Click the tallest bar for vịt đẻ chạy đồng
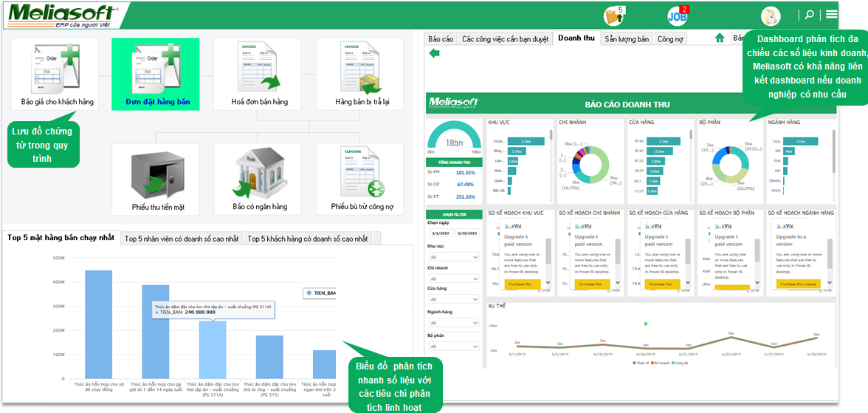Viewport: 868px width, 413px height. (99, 324)
